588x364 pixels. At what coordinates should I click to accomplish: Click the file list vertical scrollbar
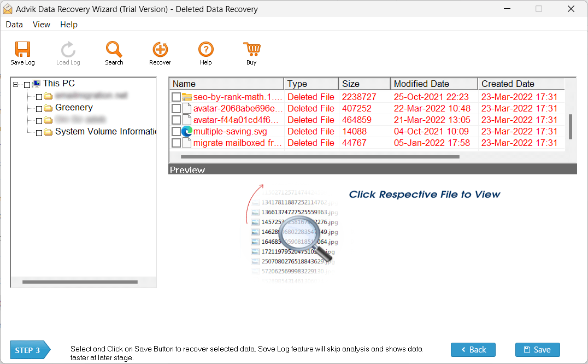[x=571, y=127]
